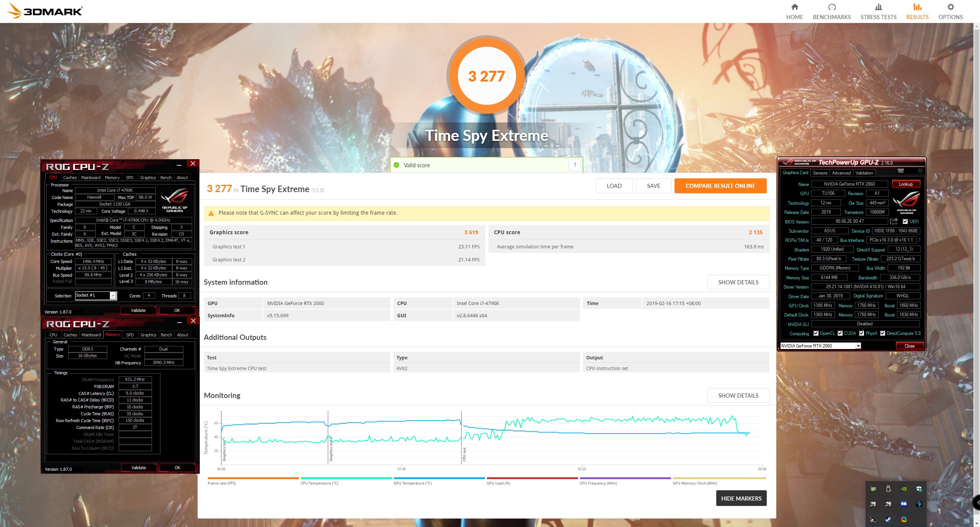Click the CPU score value 2 135

point(755,232)
